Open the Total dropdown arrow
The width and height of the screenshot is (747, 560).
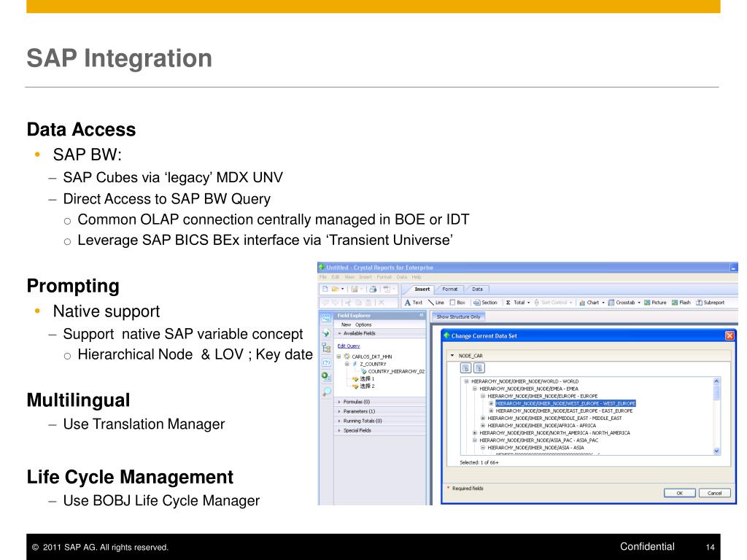pyautogui.click(x=528, y=303)
